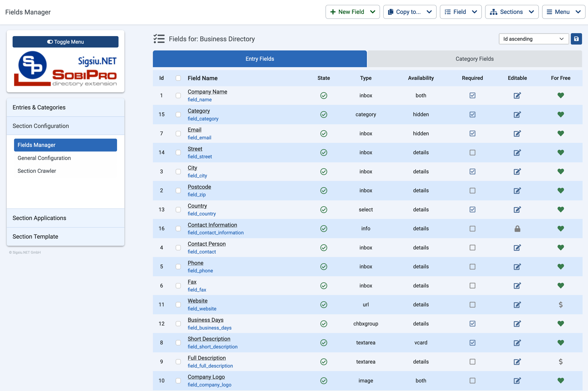Image resolution: width=588 pixels, height=391 pixels.
Task: Expand Section Template panel
Action: pyautogui.click(x=65, y=237)
